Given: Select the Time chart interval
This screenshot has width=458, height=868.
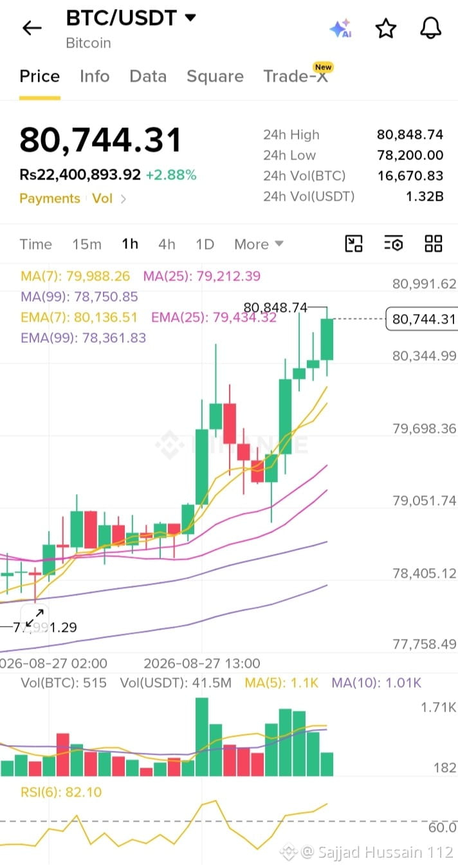Looking at the screenshot, I should pyautogui.click(x=35, y=245).
